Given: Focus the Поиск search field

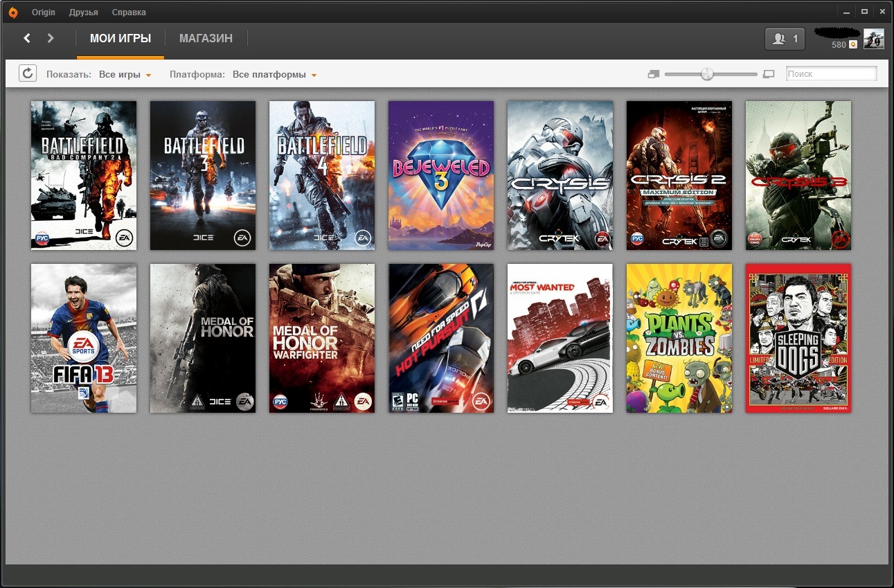Looking at the screenshot, I should coord(832,73).
